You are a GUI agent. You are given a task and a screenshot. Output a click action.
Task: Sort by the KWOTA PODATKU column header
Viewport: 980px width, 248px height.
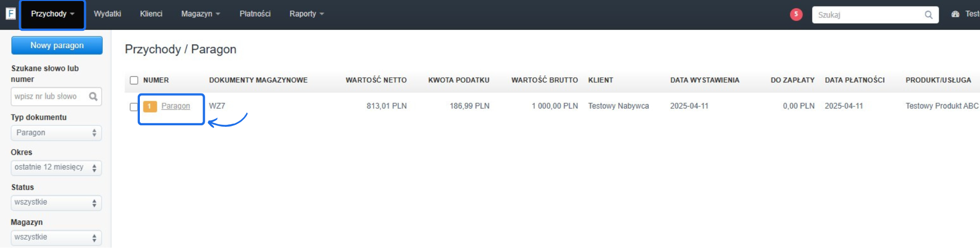(x=459, y=80)
